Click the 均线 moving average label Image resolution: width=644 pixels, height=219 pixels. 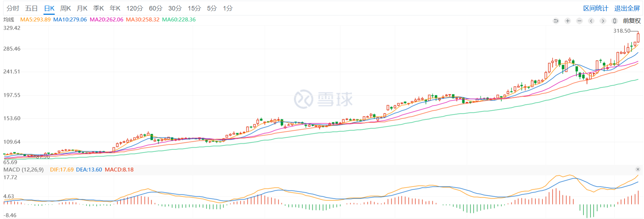(9, 20)
